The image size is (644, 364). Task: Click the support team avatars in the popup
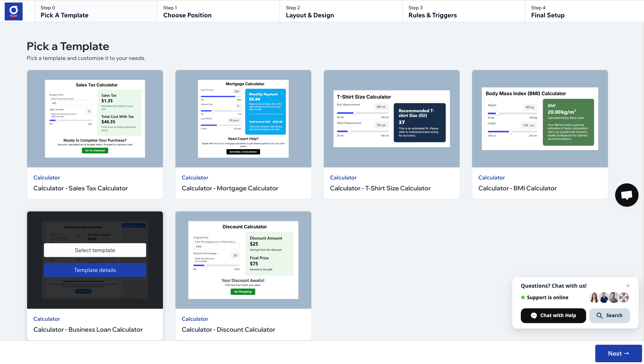coord(609,297)
